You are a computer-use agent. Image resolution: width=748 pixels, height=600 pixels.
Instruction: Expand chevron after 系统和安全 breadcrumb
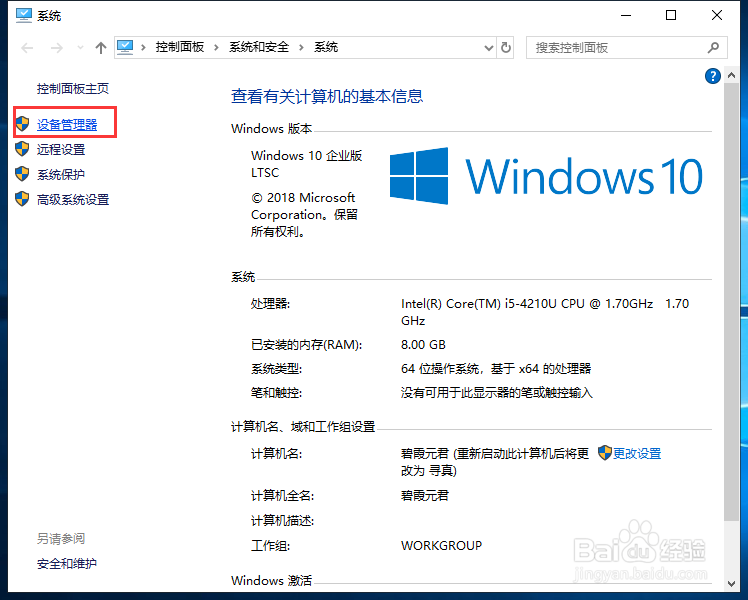point(301,47)
